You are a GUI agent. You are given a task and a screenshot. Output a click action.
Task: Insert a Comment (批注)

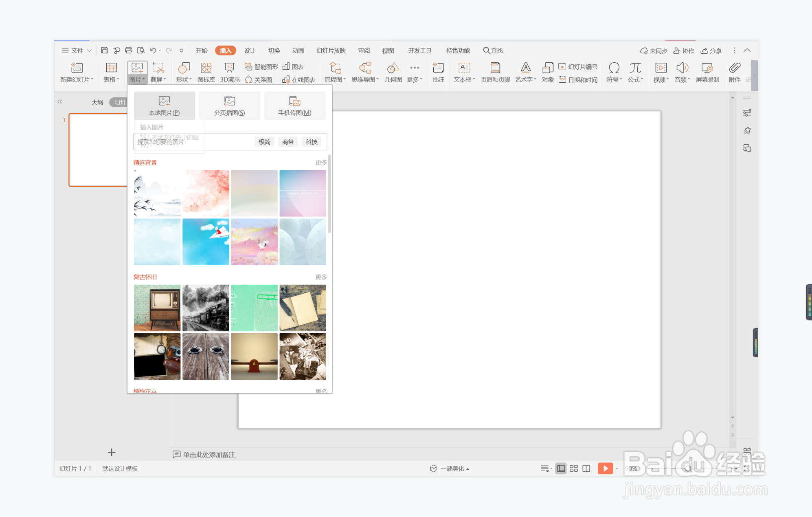438,72
